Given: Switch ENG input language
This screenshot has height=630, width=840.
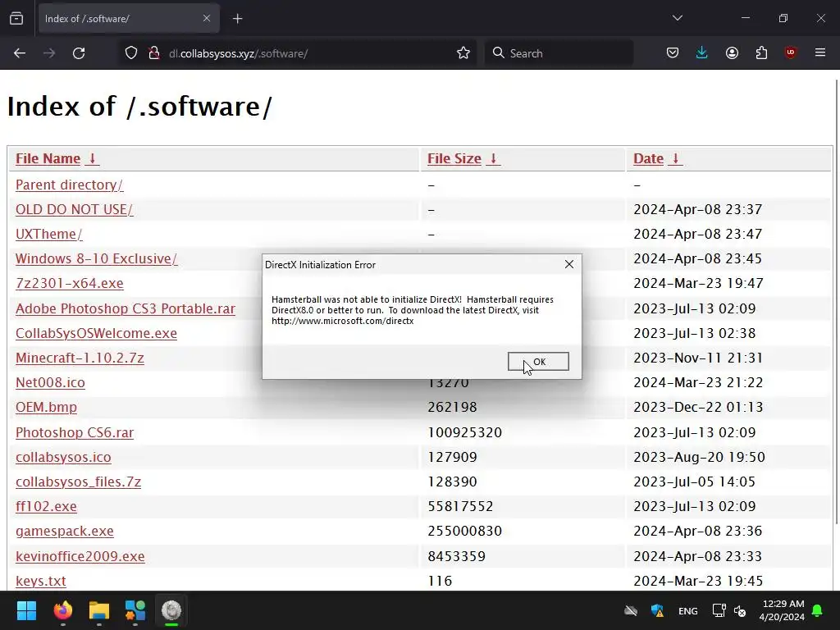Looking at the screenshot, I should [x=688, y=611].
